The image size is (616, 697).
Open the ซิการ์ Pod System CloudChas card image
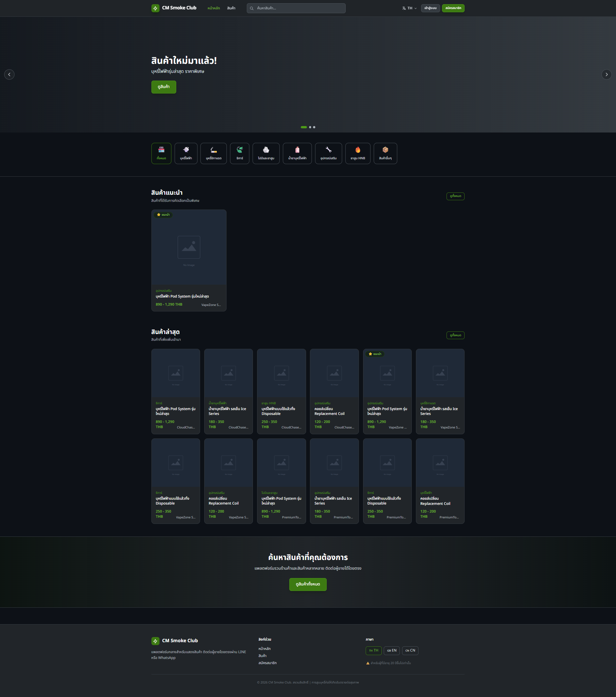(176, 373)
